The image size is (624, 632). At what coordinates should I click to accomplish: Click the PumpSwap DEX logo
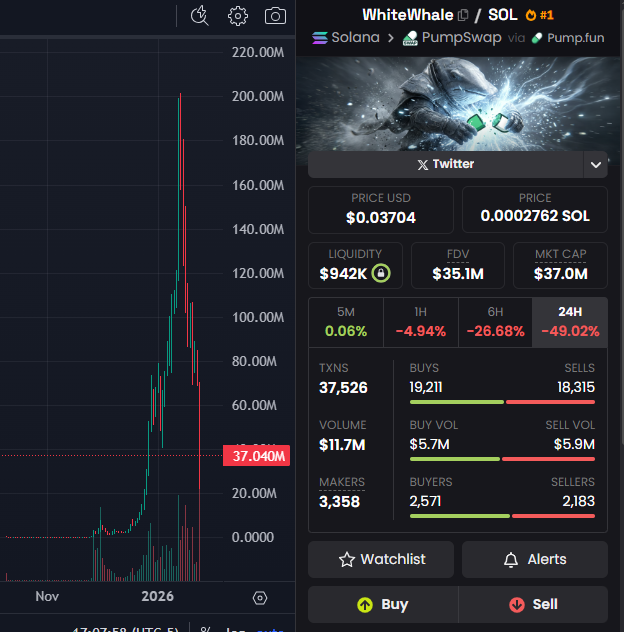pyautogui.click(x=410, y=38)
